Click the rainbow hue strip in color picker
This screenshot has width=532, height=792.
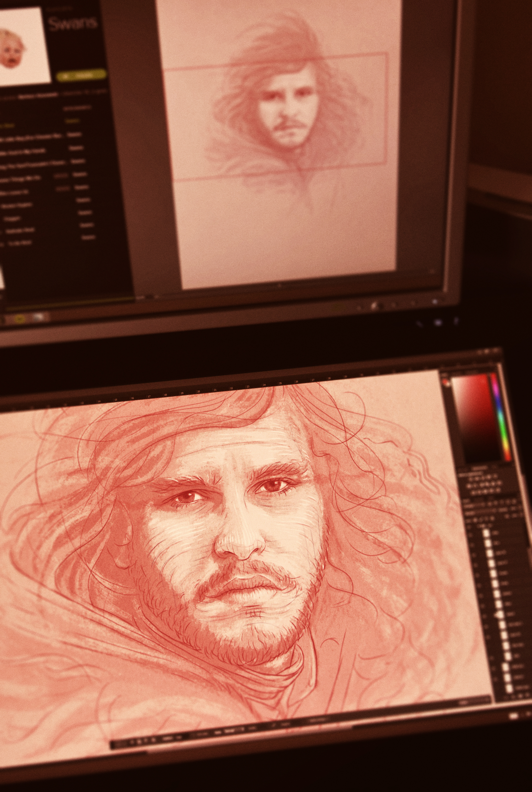(501, 417)
